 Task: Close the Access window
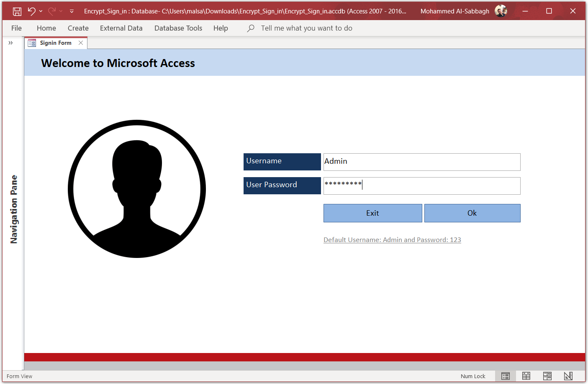pyautogui.click(x=573, y=11)
